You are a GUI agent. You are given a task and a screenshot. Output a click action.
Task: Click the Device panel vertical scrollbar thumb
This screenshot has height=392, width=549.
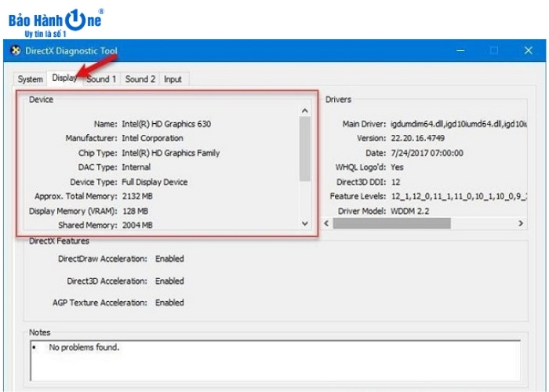[x=305, y=149]
